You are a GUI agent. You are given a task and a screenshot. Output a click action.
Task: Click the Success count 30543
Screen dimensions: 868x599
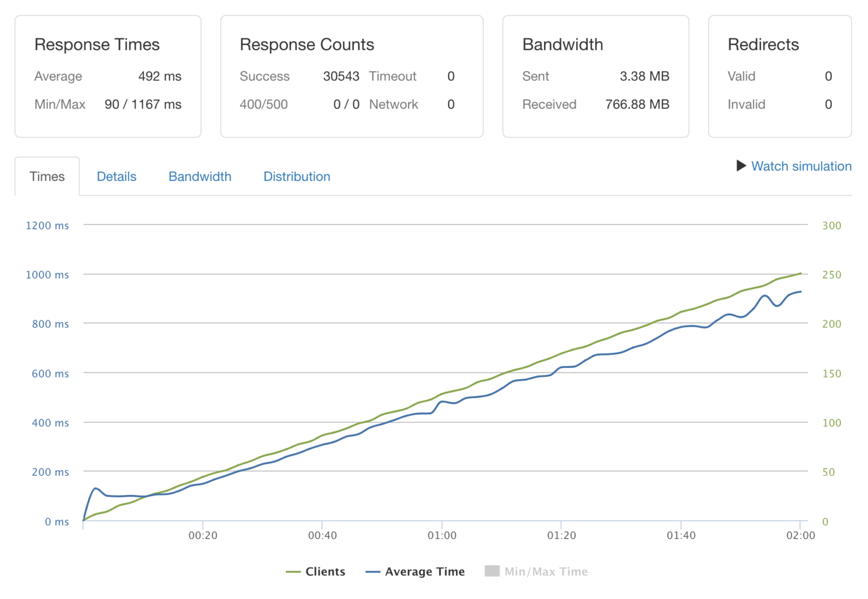tap(341, 76)
